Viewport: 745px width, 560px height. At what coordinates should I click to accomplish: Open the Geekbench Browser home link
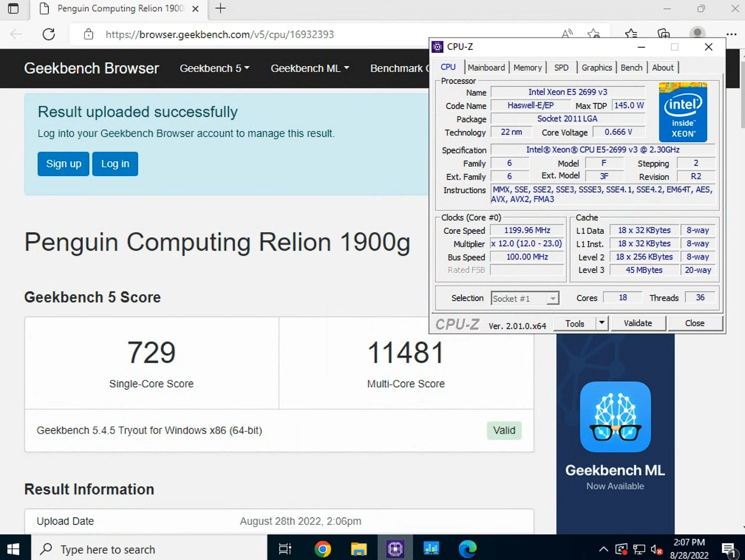click(x=91, y=68)
